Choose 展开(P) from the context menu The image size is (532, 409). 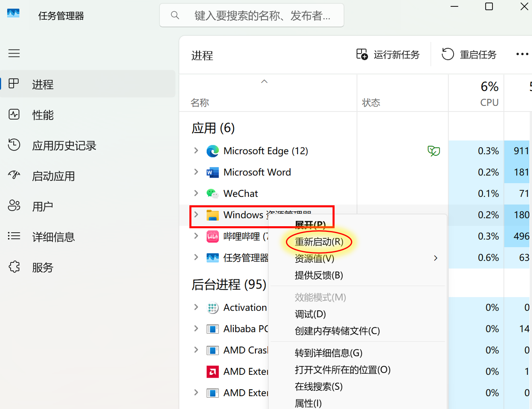pos(310,225)
